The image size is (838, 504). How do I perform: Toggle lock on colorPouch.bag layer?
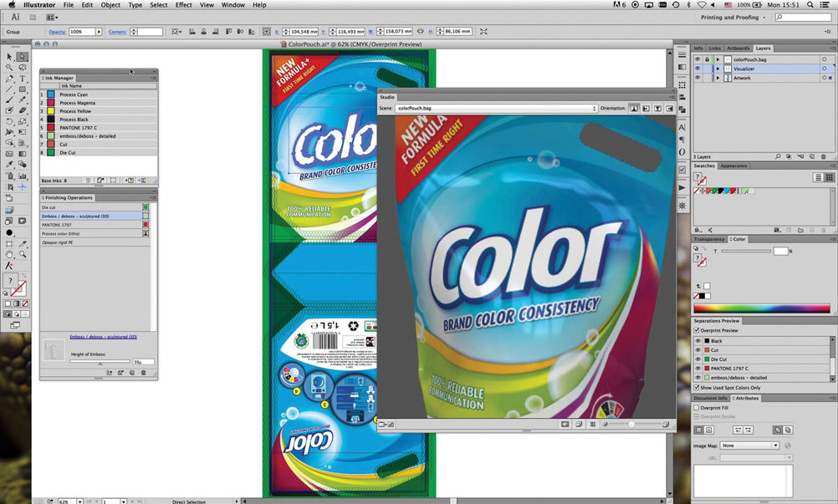click(x=707, y=59)
